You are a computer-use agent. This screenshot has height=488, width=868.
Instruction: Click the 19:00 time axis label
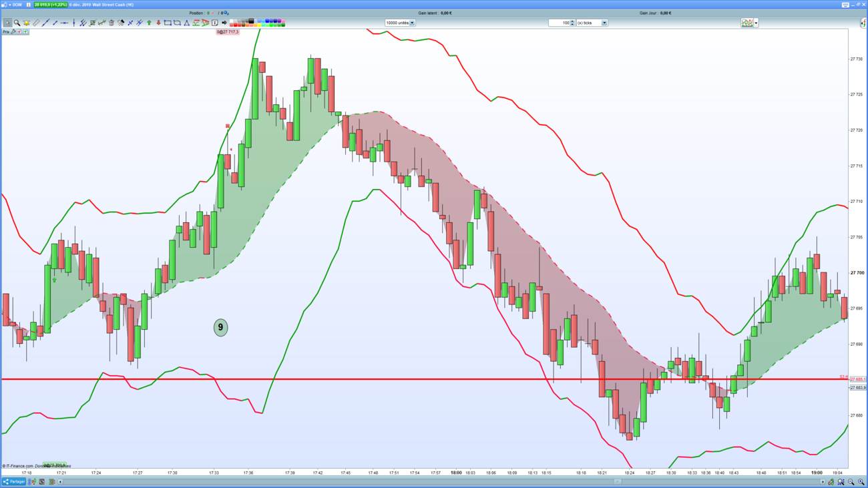tap(817, 473)
